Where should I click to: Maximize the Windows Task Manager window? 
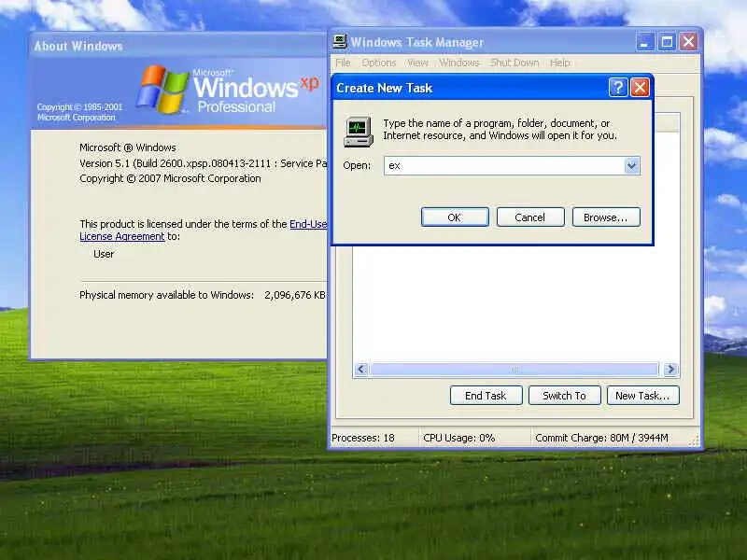tap(667, 42)
